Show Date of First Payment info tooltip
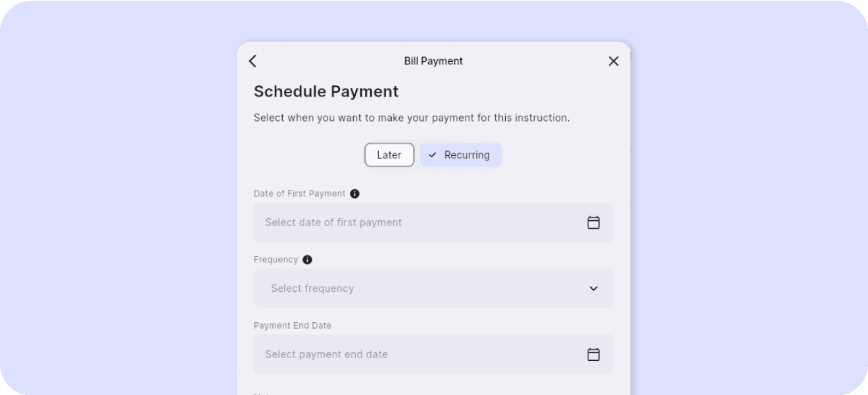 click(x=354, y=193)
